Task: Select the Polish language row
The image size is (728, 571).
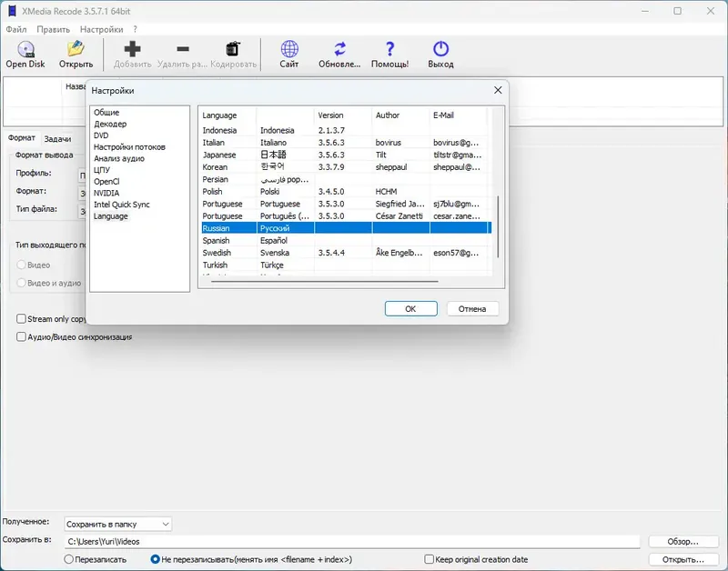Action: [x=346, y=192]
